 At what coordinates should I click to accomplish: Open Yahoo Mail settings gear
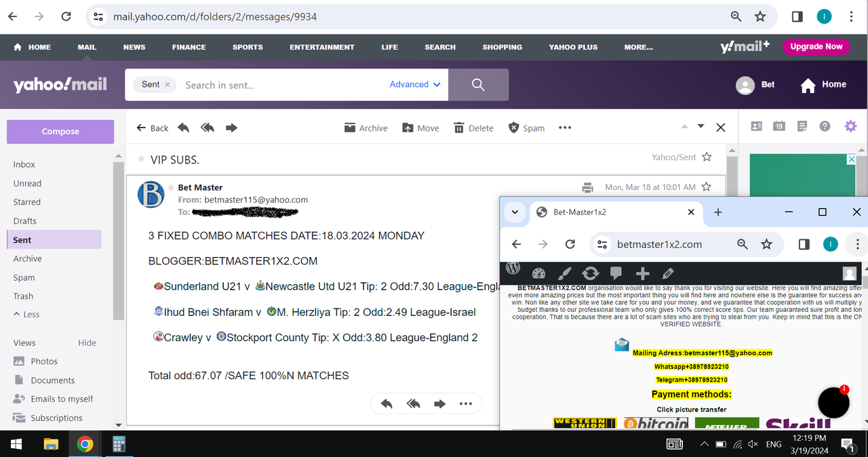click(850, 126)
